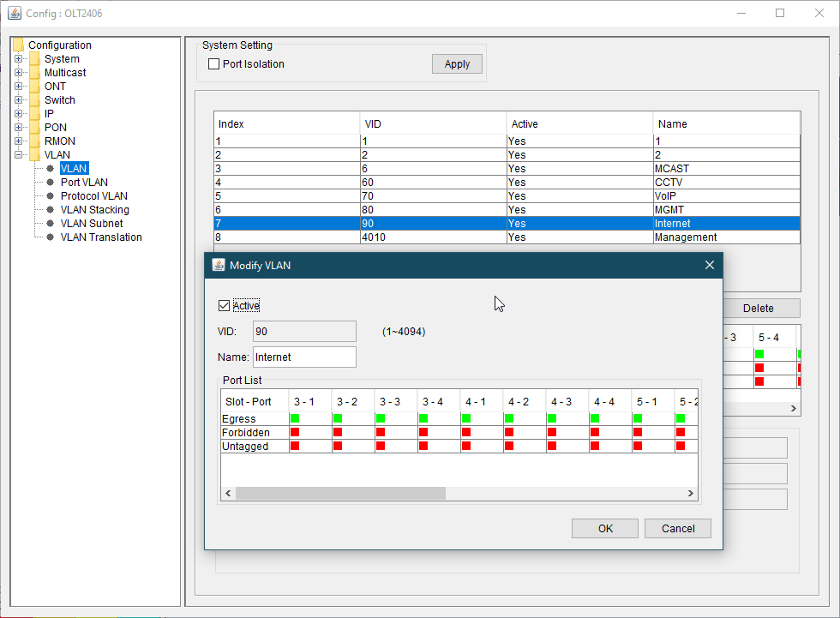The width and height of the screenshot is (840, 618).
Task: Collapse the VLAN tree node
Action: click(18, 155)
